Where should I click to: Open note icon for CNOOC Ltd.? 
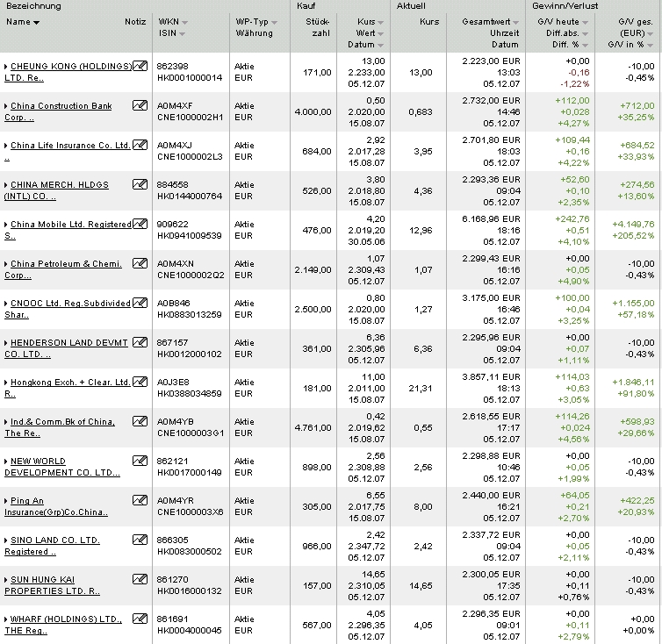coord(140,303)
